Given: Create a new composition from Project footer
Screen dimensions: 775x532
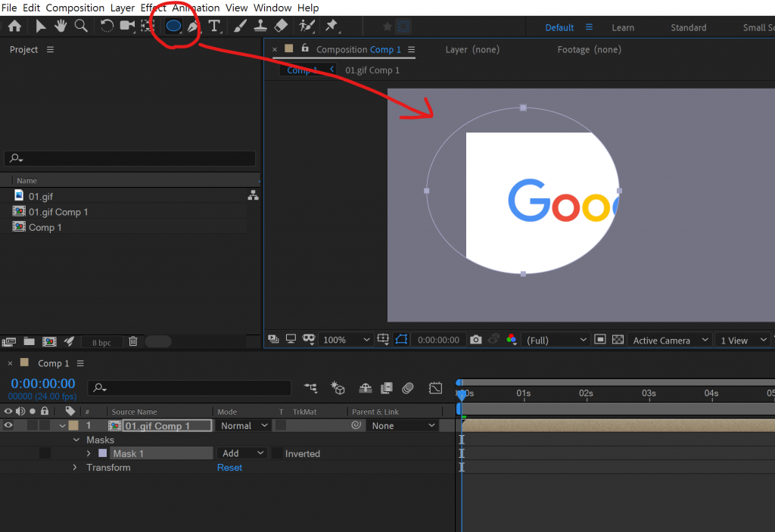Looking at the screenshot, I should (x=49, y=341).
